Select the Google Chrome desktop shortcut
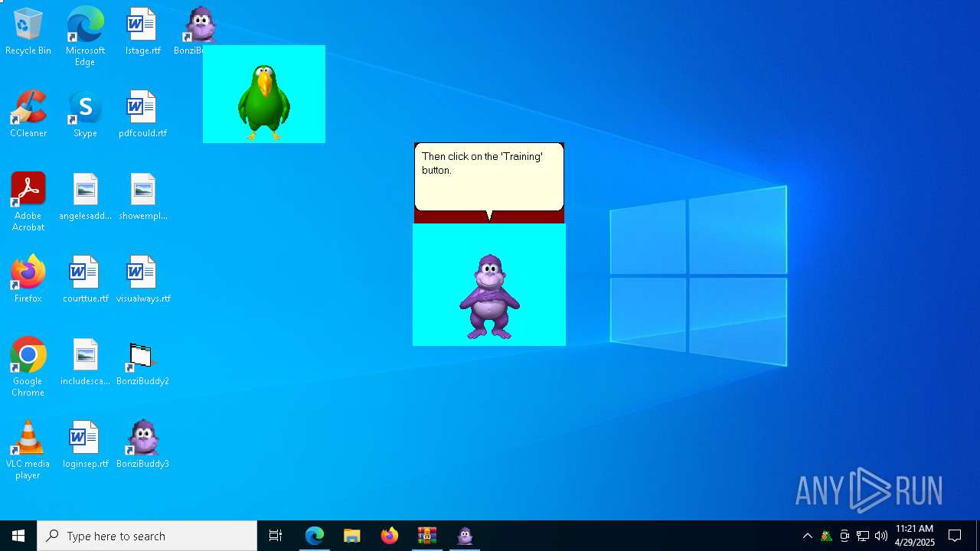980x551 pixels. 28,367
